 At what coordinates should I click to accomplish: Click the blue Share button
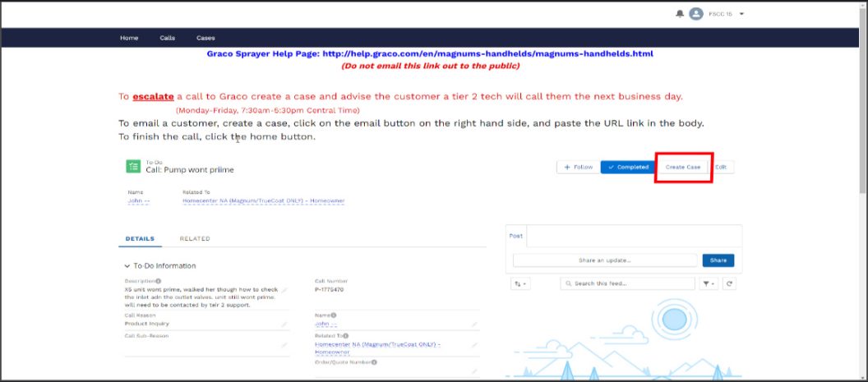coord(718,260)
